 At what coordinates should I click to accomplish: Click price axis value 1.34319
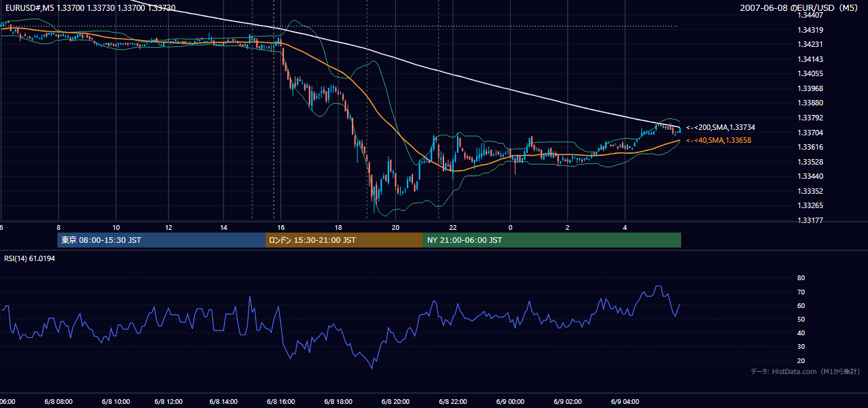812,30
